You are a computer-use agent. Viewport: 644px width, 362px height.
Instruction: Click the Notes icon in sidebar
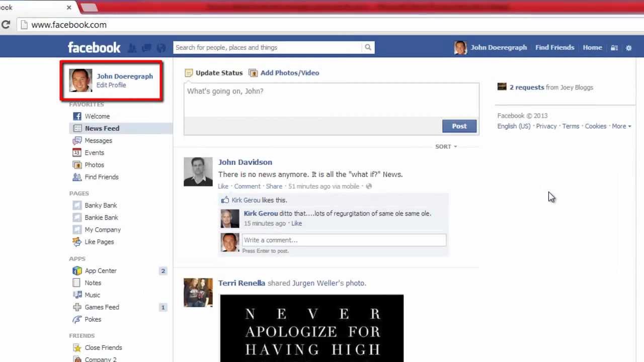(77, 283)
